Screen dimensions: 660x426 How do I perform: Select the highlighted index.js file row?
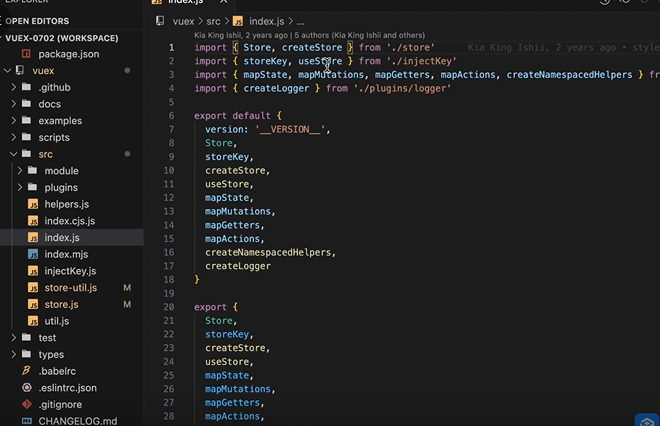[x=72, y=237]
